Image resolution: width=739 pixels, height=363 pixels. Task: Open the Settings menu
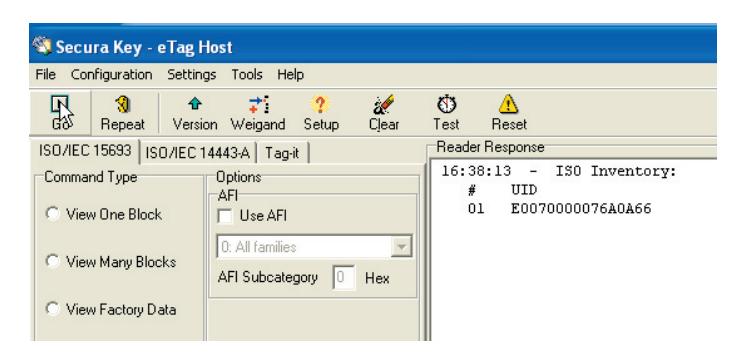click(191, 74)
